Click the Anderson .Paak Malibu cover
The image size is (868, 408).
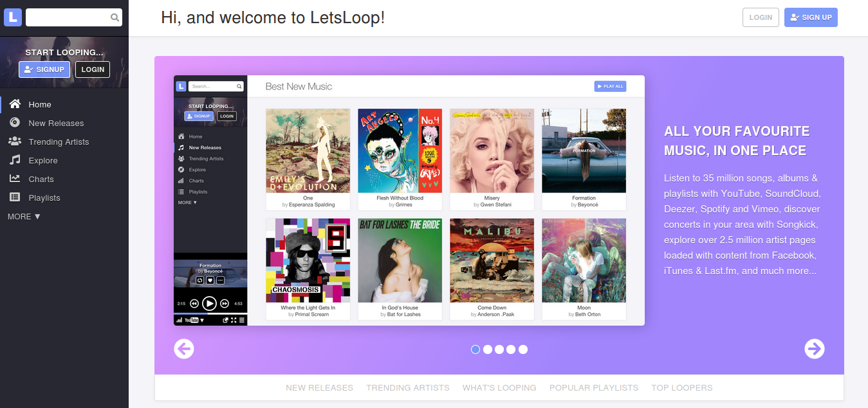pyautogui.click(x=492, y=261)
